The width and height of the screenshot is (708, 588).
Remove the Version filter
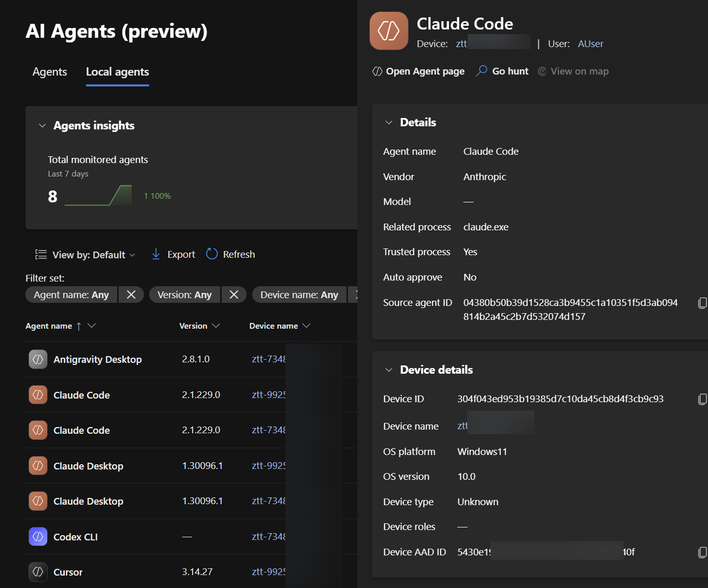234,295
